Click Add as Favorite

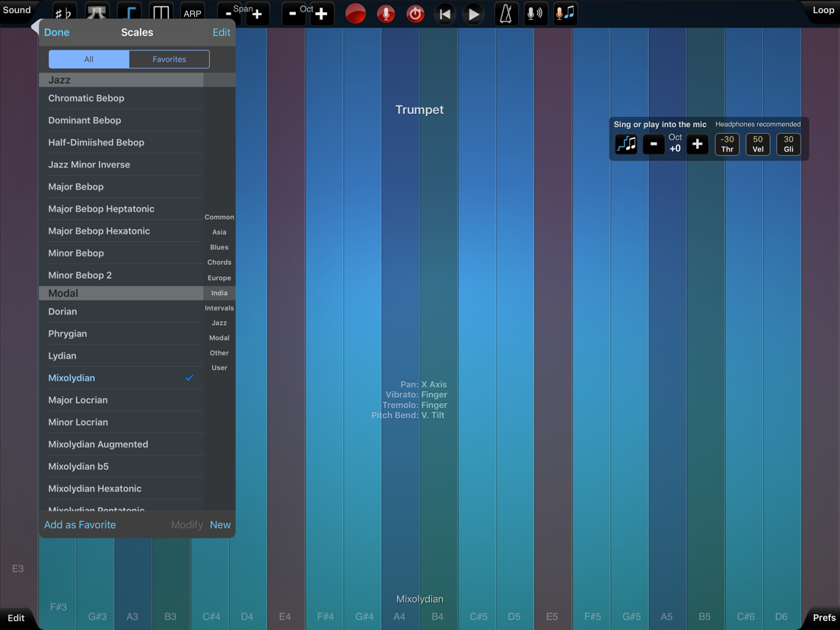coord(80,525)
